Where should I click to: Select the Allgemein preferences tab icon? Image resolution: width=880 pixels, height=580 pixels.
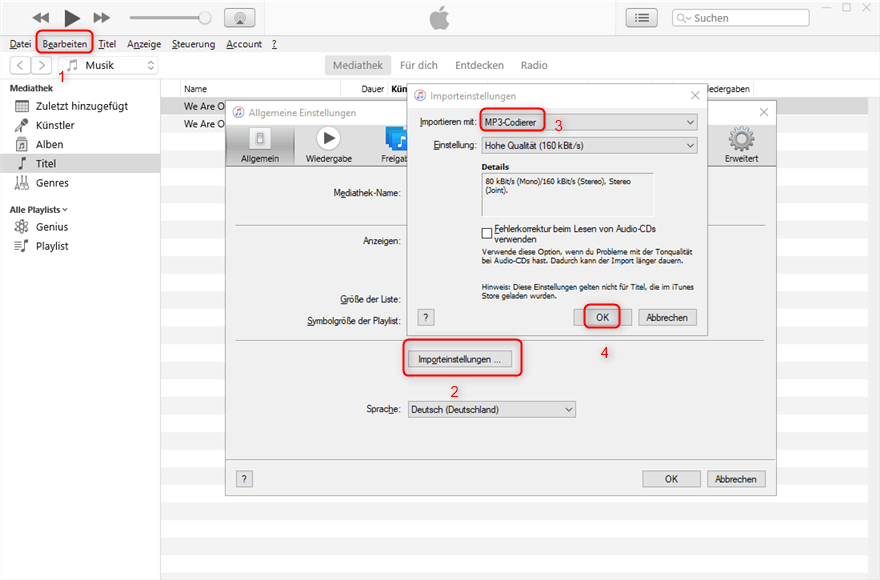pyautogui.click(x=260, y=145)
